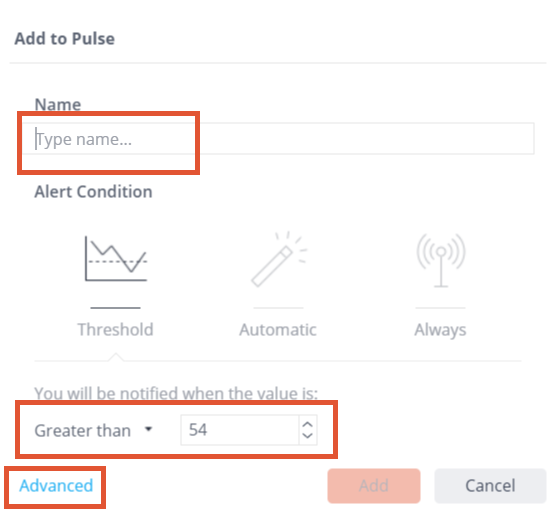
Task: Click the underline bar beneath Always icon
Action: coord(440,308)
